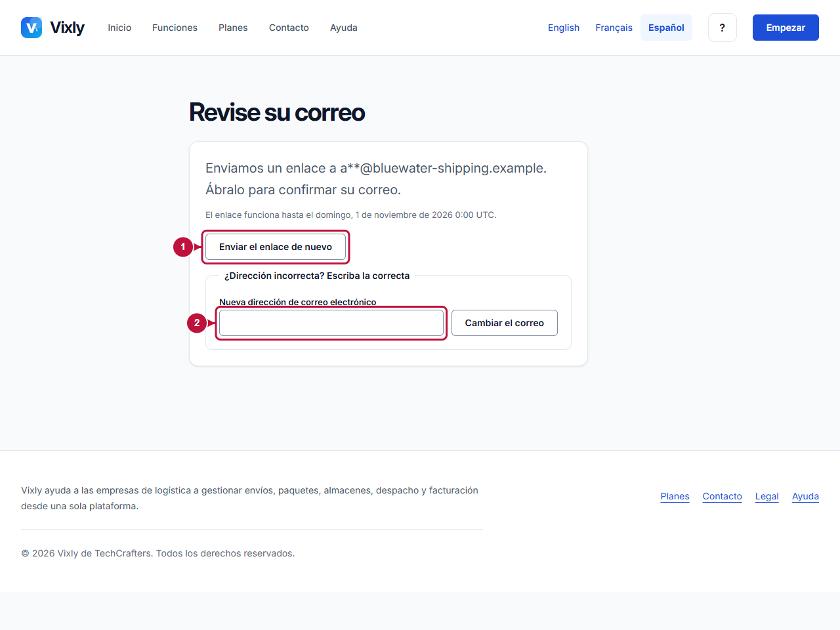
Task: Click the 'Vixly ayuda a las empresas' footer description
Action: [x=249, y=498]
